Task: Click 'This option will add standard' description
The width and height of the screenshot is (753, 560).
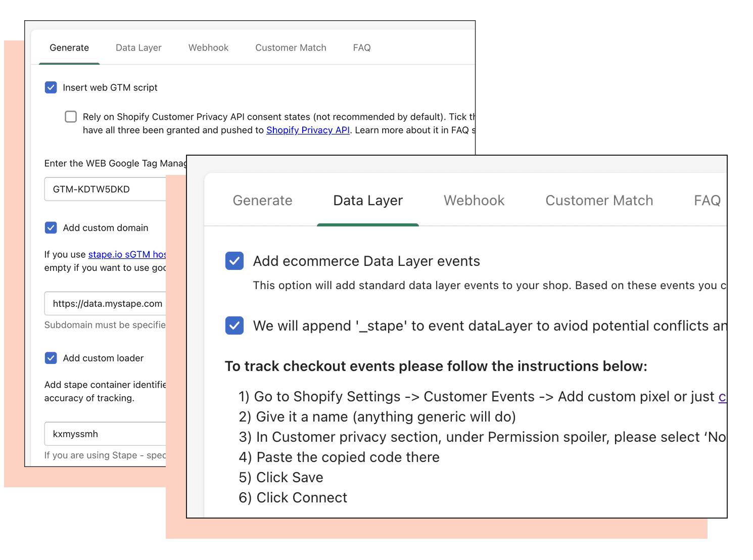Action: click(490, 285)
